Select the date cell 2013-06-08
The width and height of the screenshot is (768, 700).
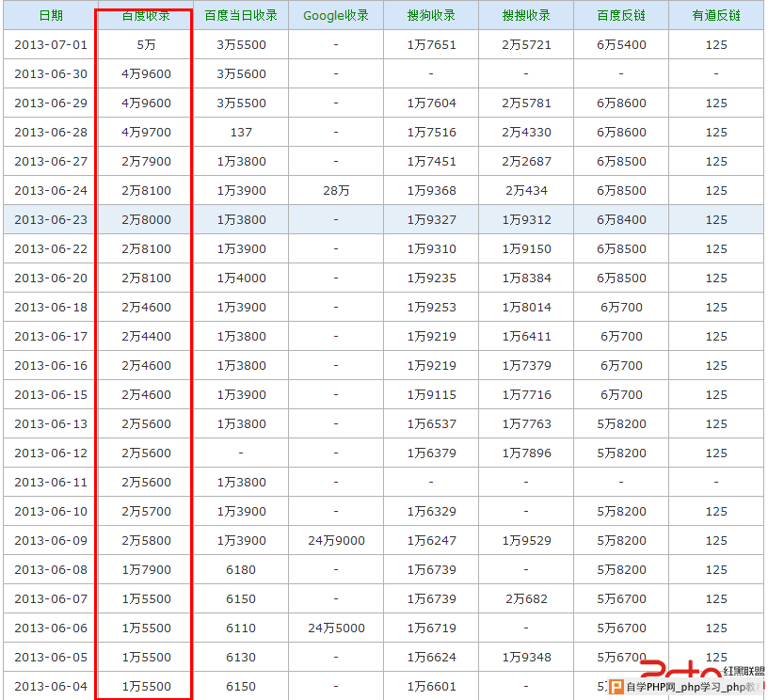click(51, 570)
